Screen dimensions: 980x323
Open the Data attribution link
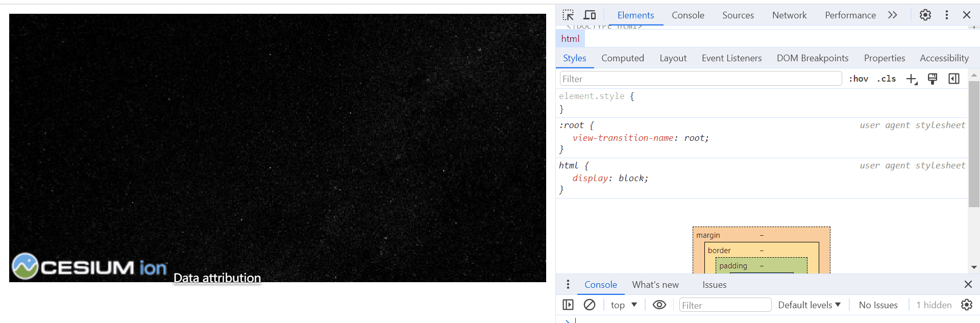[217, 278]
